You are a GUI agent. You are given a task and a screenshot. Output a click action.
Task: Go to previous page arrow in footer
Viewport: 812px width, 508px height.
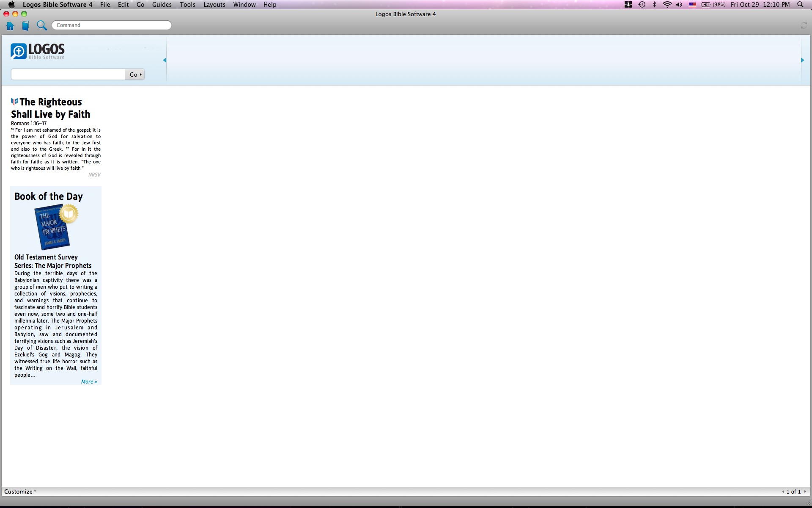click(x=783, y=491)
